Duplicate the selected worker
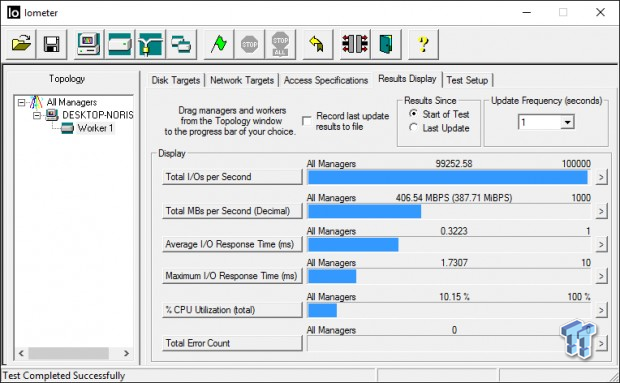620x383 pixels. pyautogui.click(x=181, y=44)
